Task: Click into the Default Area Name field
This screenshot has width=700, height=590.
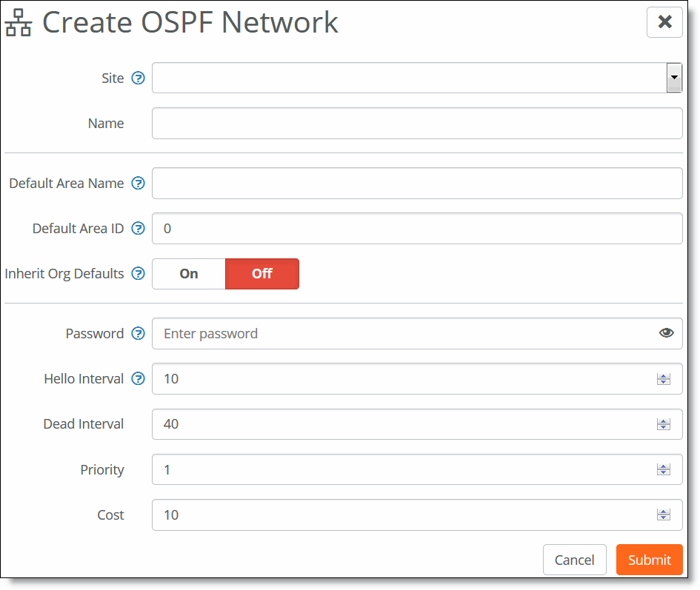Action: pos(417,183)
